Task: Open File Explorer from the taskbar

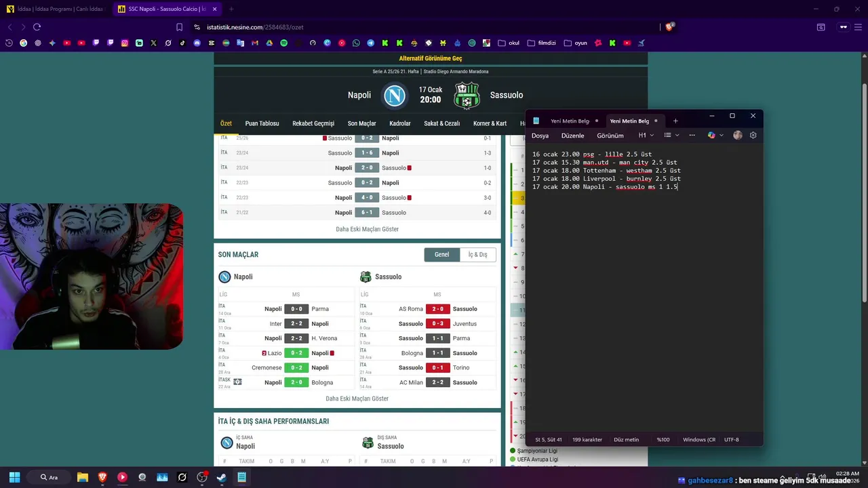Action: (x=83, y=477)
